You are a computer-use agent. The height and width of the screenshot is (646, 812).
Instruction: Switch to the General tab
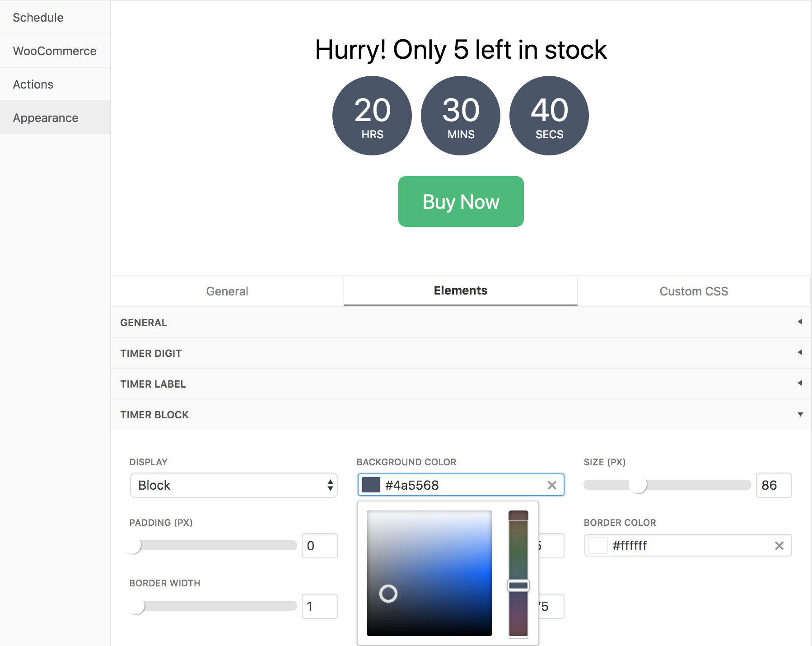(227, 291)
